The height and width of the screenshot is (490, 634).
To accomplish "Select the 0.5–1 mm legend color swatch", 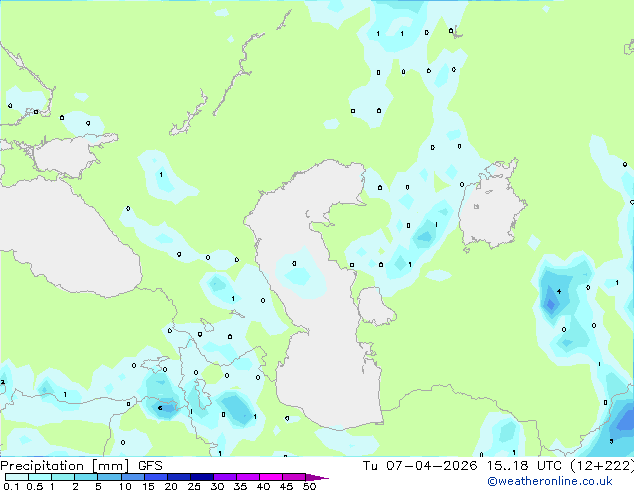I will tap(40, 477).
